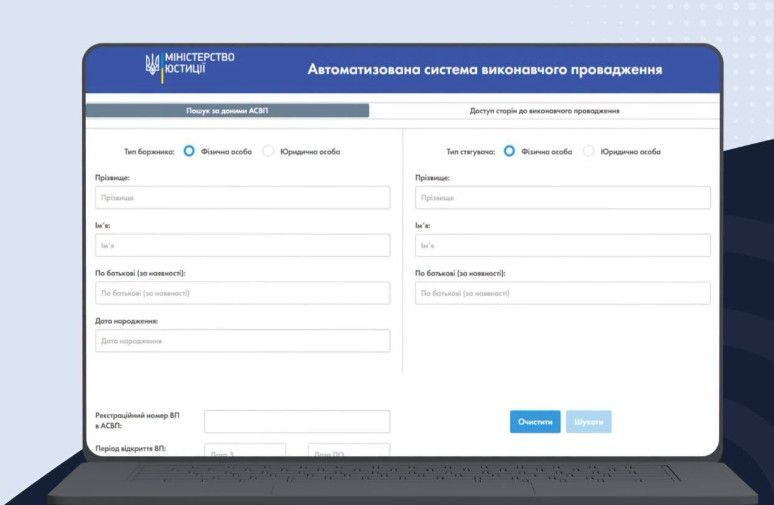Click the Ministry of Justice trident logo
The width and height of the screenshot is (774, 505).
153,64
